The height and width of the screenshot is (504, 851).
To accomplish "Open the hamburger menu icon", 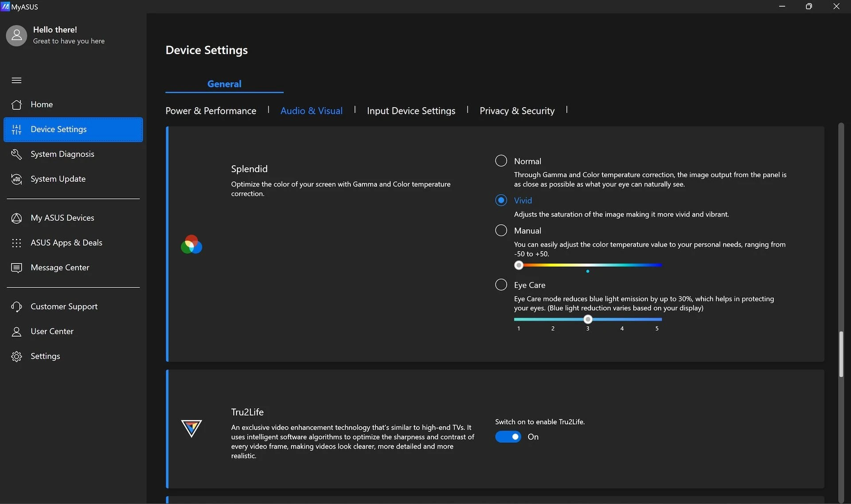I will [16, 80].
